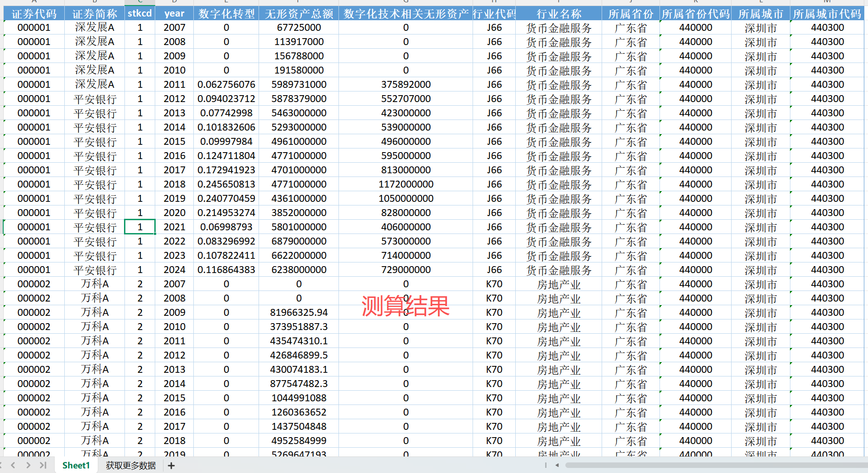Go to the next sheet with the right arrow
Screen dimensions: 868x473
[28, 465]
